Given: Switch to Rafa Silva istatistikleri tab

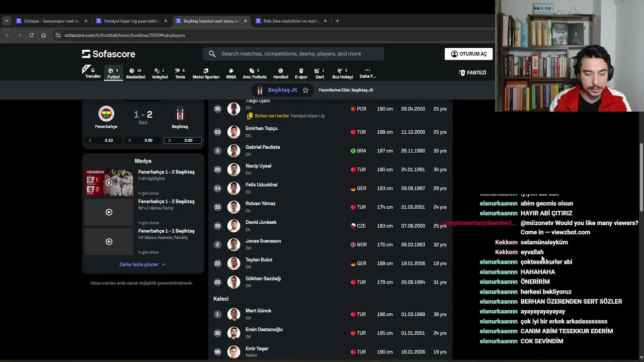Looking at the screenshot, I should (291, 21).
